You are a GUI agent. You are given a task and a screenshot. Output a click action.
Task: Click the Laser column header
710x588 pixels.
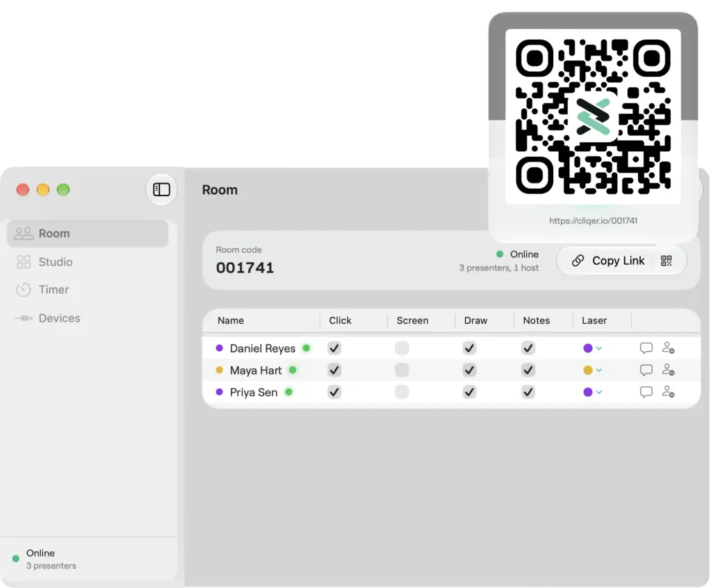coord(594,320)
